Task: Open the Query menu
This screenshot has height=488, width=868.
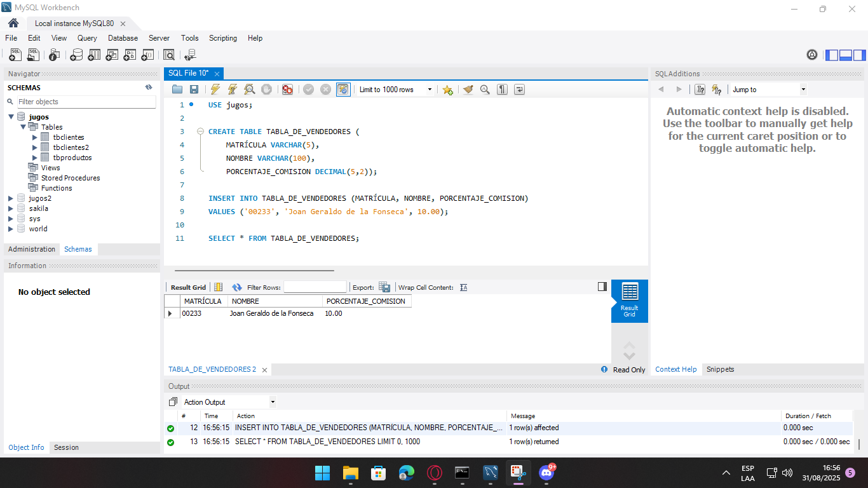Action: coord(87,38)
